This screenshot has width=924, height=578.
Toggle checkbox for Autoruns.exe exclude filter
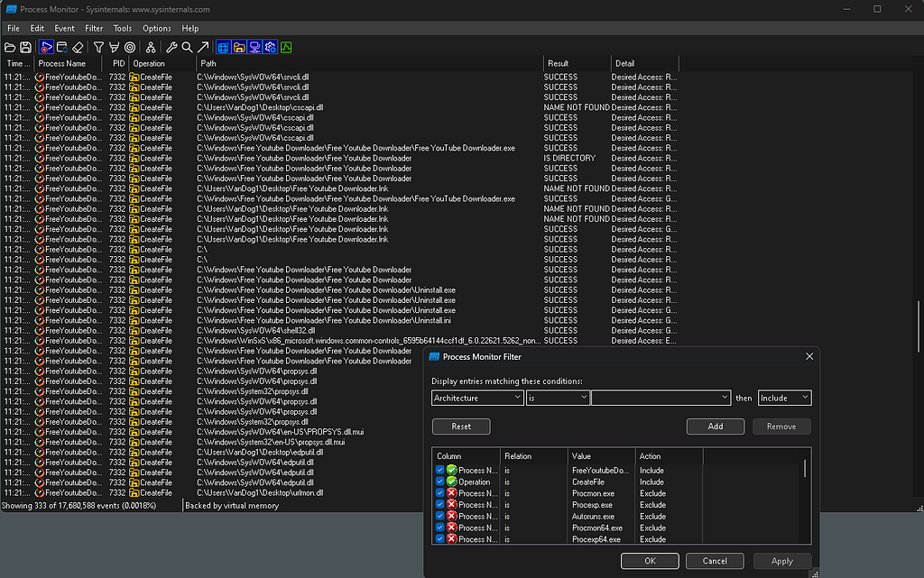pos(439,516)
